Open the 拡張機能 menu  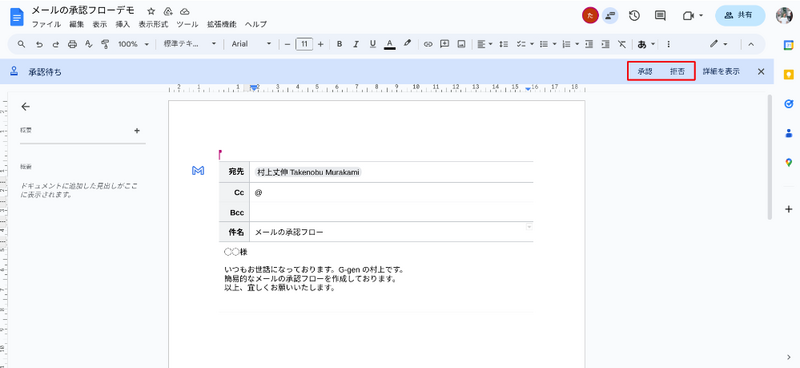(221, 24)
